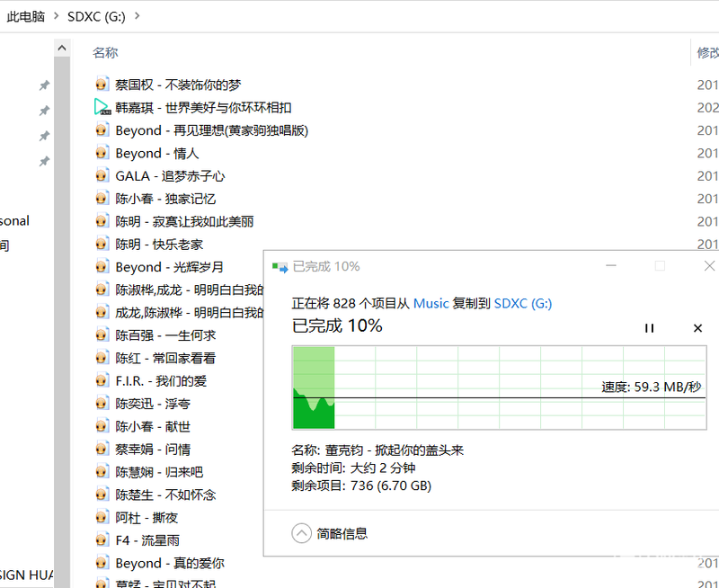Select SDXC (G:) breadcrumb in address bar

[96, 16]
